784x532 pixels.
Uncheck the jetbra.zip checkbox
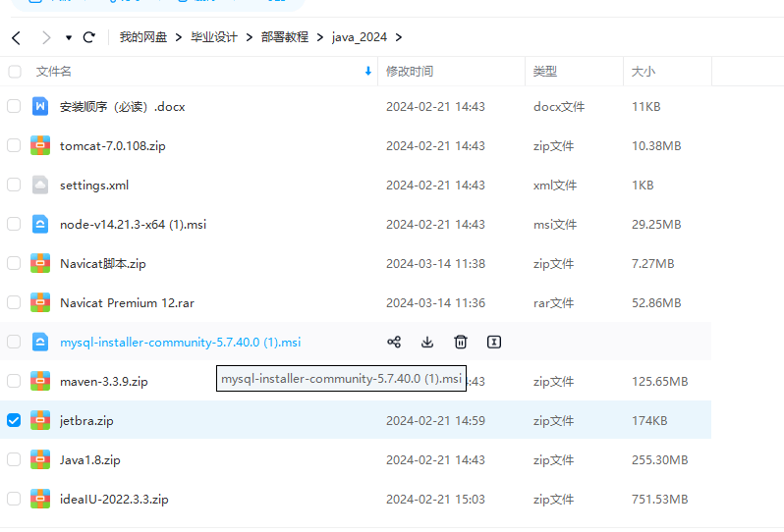14,420
